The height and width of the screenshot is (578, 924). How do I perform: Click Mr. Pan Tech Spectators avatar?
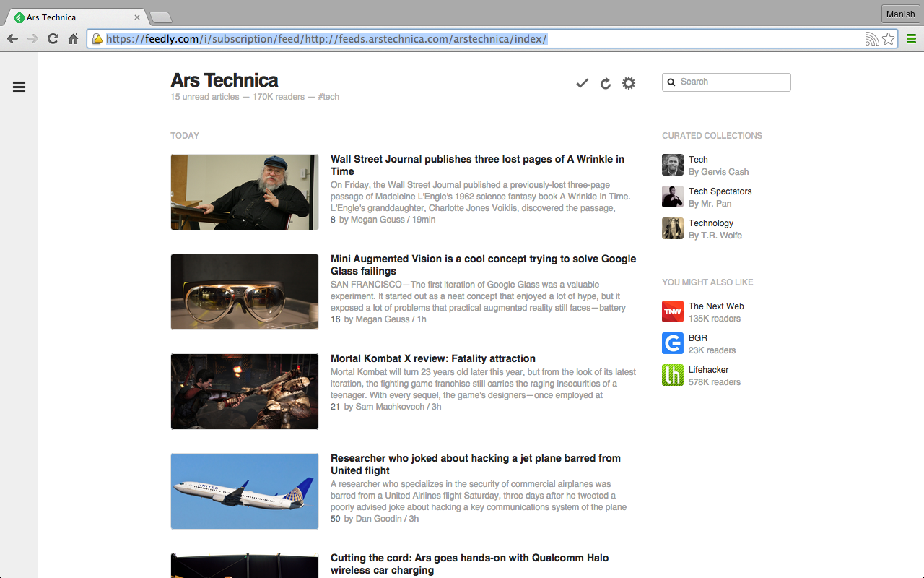click(x=673, y=197)
